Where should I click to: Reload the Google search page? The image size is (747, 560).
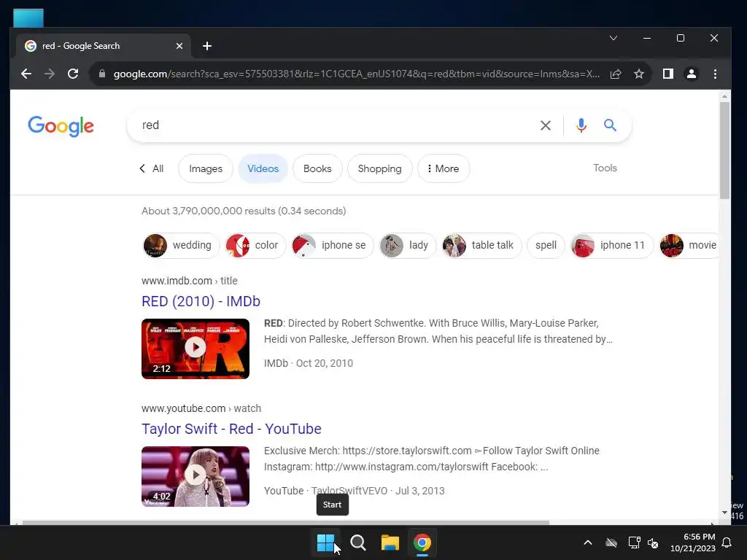tap(73, 74)
